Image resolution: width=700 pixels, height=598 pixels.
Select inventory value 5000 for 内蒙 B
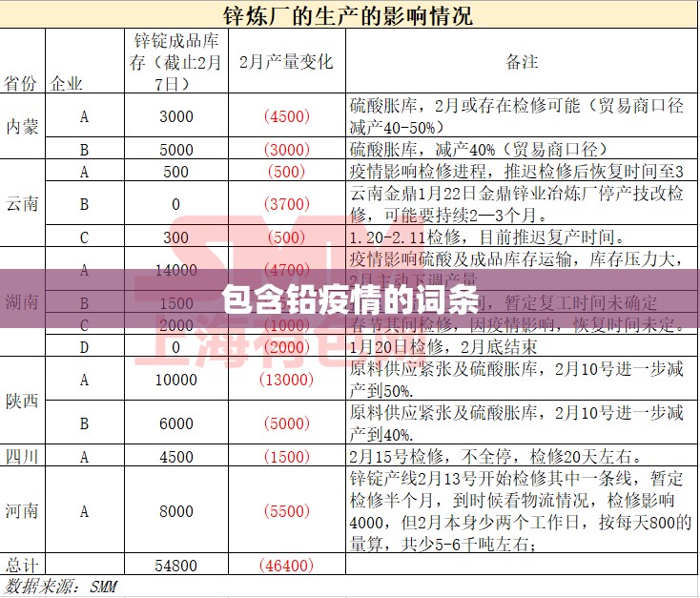176,149
